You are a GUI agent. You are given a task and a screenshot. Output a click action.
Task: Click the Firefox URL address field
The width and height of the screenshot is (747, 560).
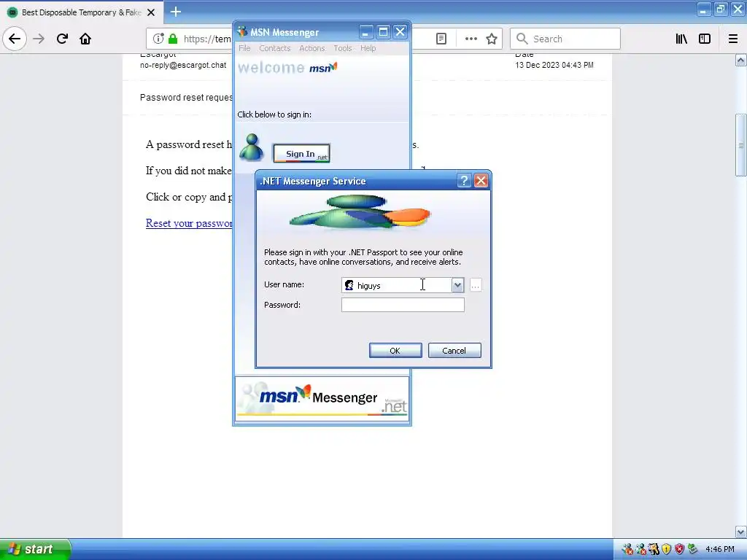(x=207, y=39)
